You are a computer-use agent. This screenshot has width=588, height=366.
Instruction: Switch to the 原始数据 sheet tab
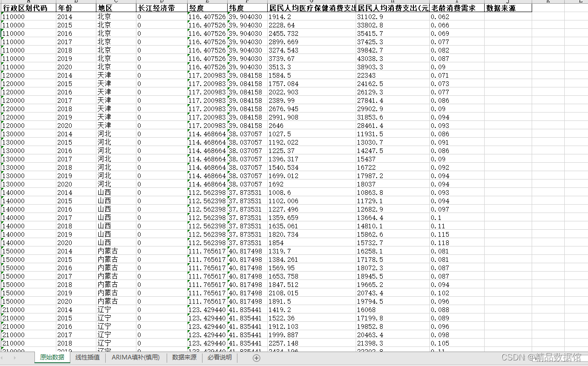coord(52,357)
